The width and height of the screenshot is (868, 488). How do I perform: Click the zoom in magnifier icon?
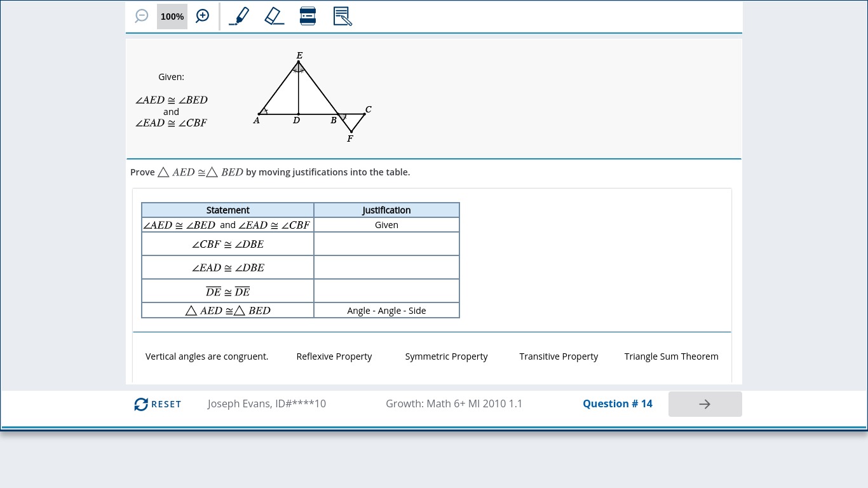pos(203,16)
